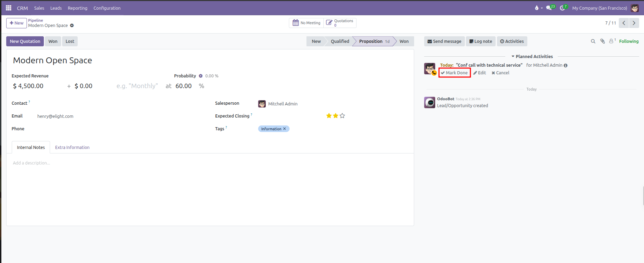Image resolution: width=644 pixels, height=263 pixels.
Task: Click the search icon in the chatter
Action: (x=593, y=41)
